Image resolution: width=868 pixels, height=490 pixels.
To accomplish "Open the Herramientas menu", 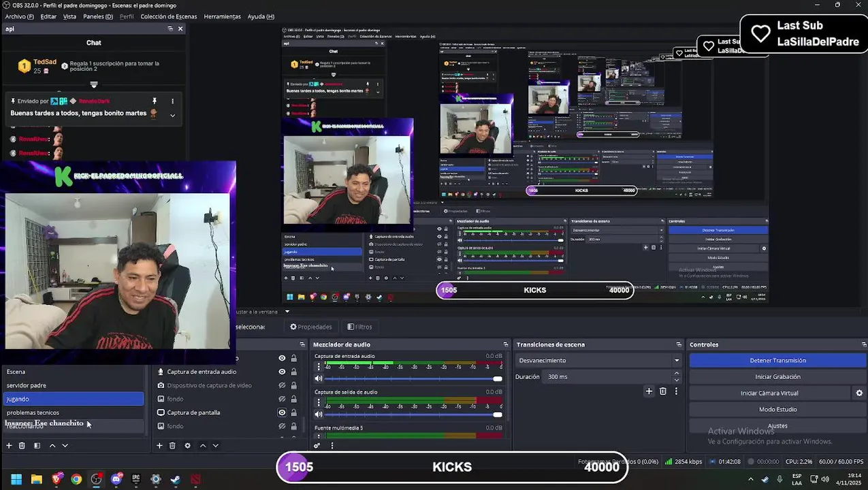I will point(222,16).
